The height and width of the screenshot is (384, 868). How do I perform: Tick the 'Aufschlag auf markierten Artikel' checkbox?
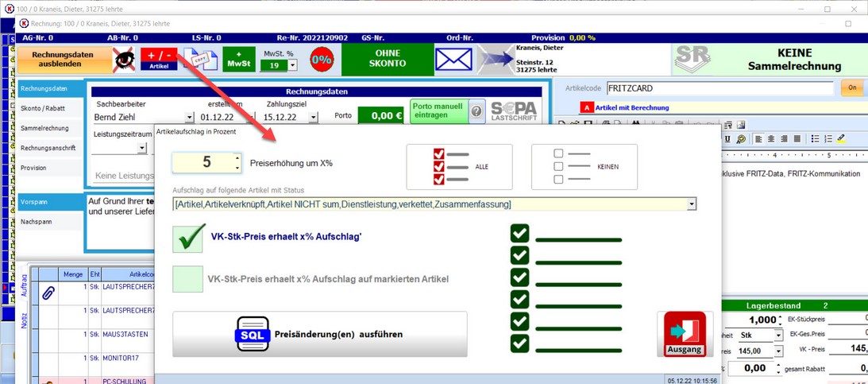click(188, 279)
